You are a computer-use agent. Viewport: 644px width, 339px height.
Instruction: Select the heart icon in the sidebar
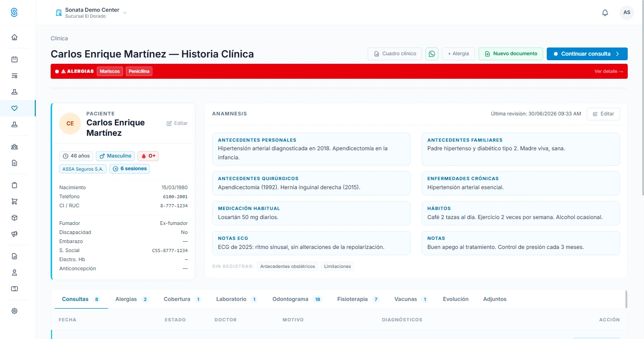(14, 108)
